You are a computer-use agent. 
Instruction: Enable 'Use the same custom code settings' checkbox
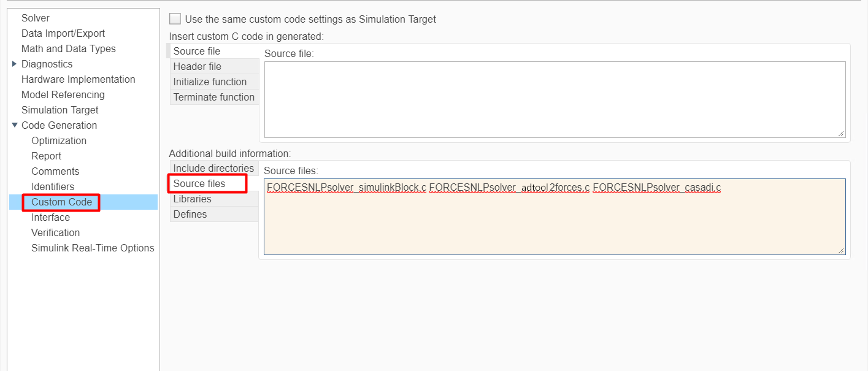click(175, 19)
